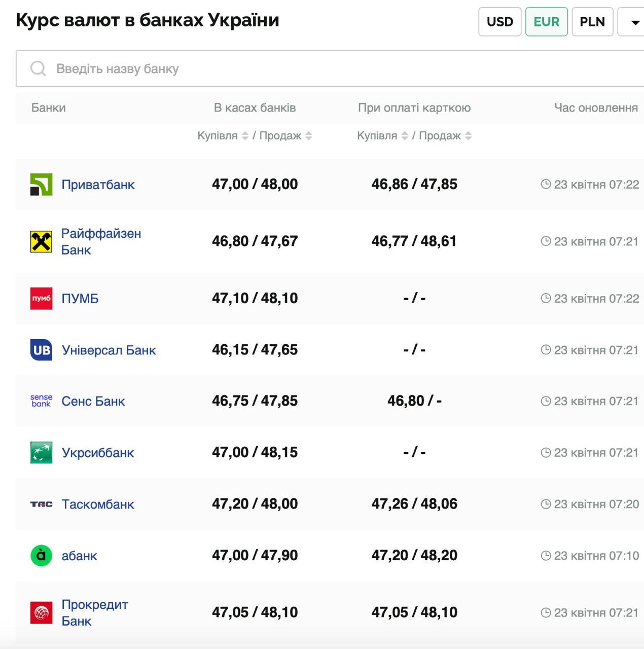The width and height of the screenshot is (644, 649).
Task: Switch to the USD currency tab
Action: pos(499,22)
